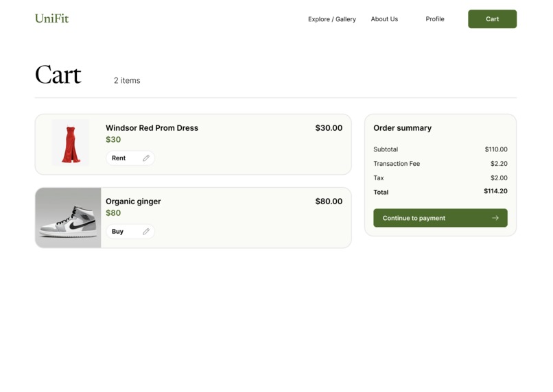553x392 pixels.
Task: Click the Organic ginger item title
Action: tap(133, 201)
